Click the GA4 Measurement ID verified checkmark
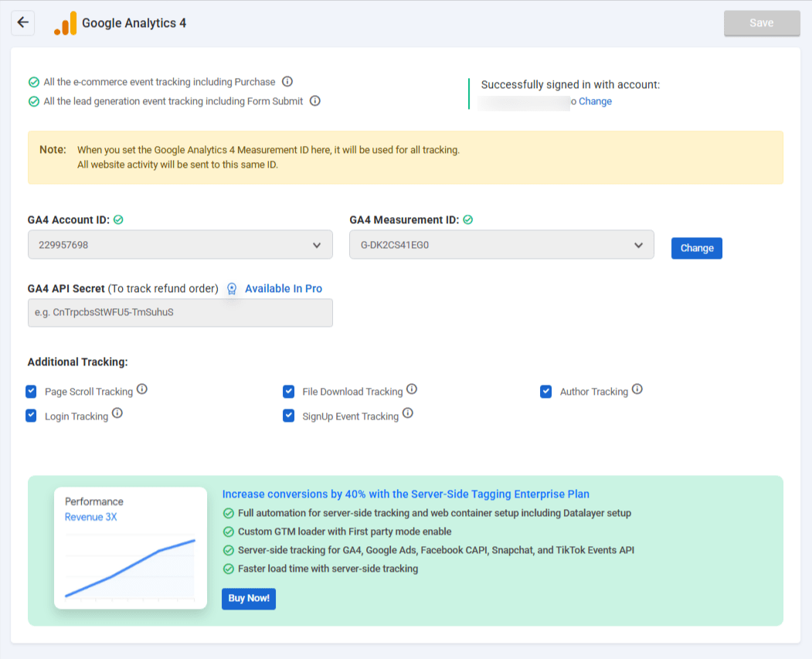Screen dimensions: 812x659 [x=468, y=220]
